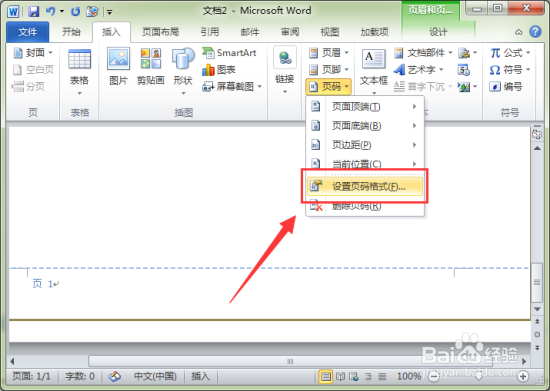Click the vertical scrollbar down arrow

pyautogui.click(x=537, y=309)
